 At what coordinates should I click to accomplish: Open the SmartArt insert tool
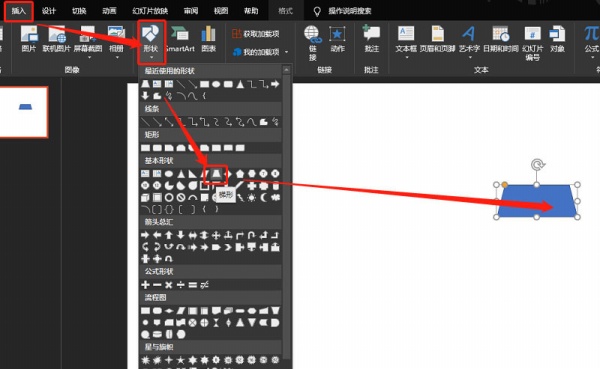pyautogui.click(x=180, y=39)
